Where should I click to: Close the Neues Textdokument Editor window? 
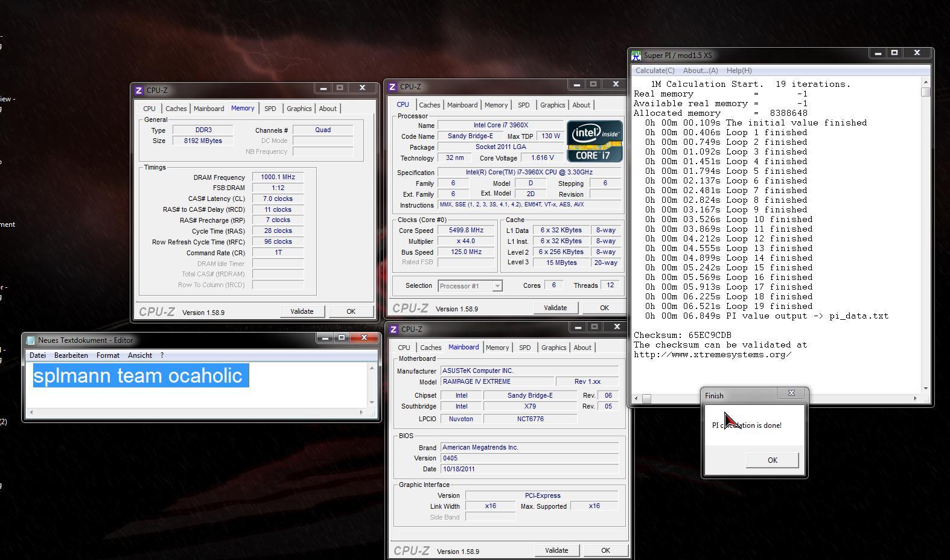[364, 337]
